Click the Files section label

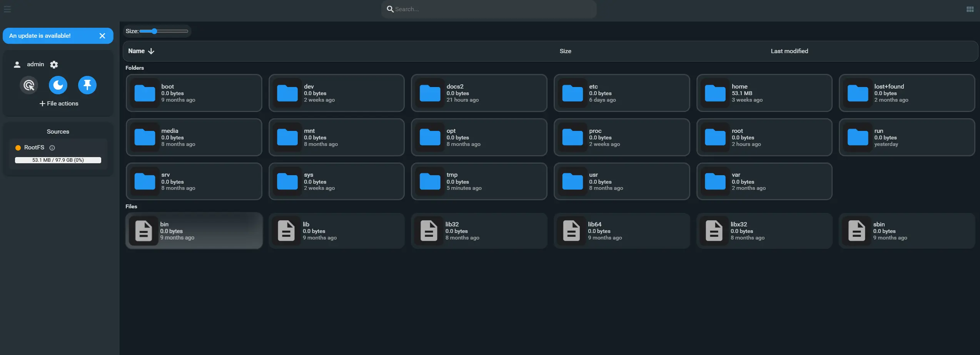tap(131, 206)
